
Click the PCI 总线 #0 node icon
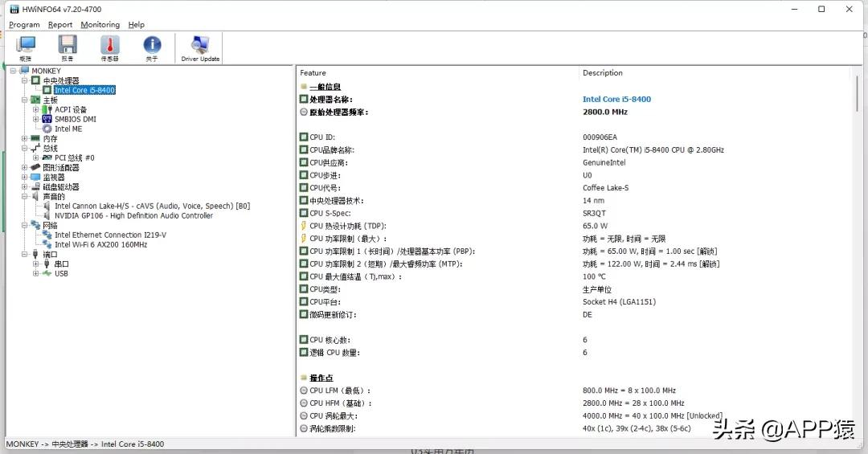point(47,157)
